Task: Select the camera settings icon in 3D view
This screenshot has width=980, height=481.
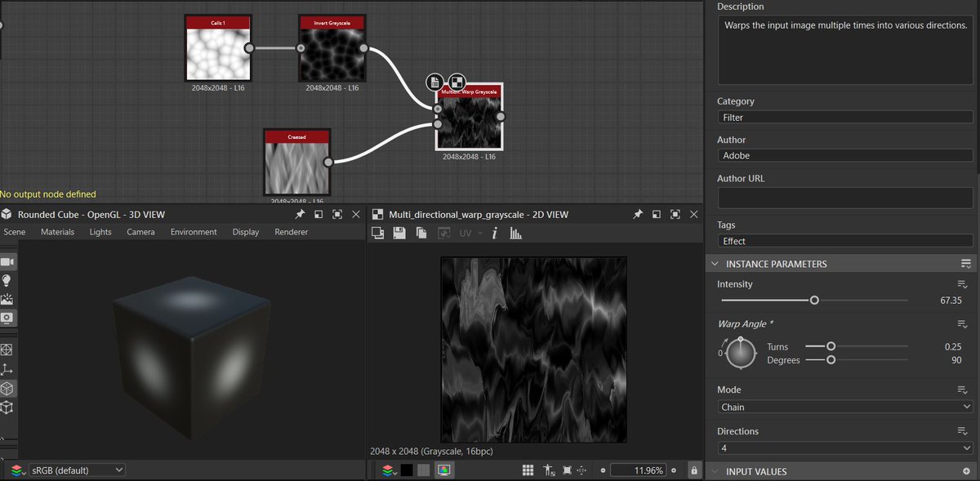Action: tap(10, 262)
